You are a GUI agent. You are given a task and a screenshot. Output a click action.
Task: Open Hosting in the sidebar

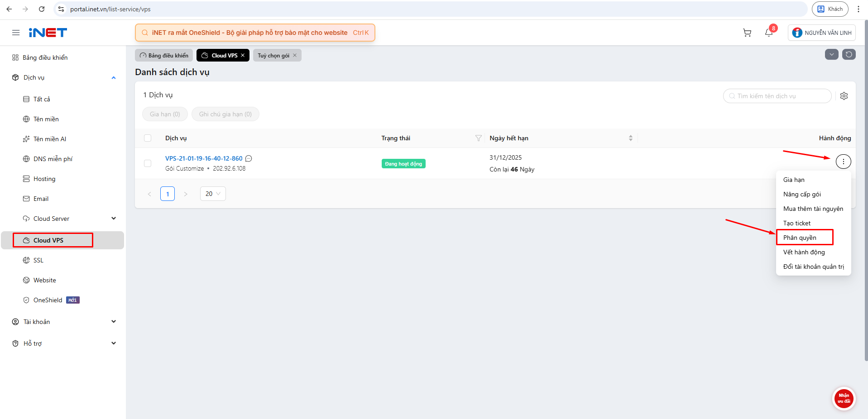tap(62, 179)
